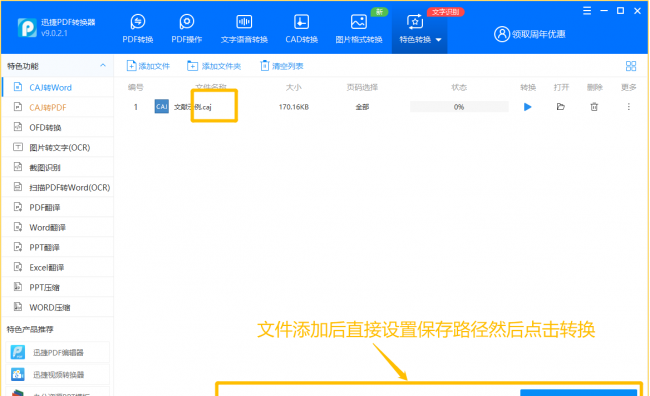650x396 pixels.
Task: Select Word翻译 in sidebar
Action: [58, 227]
